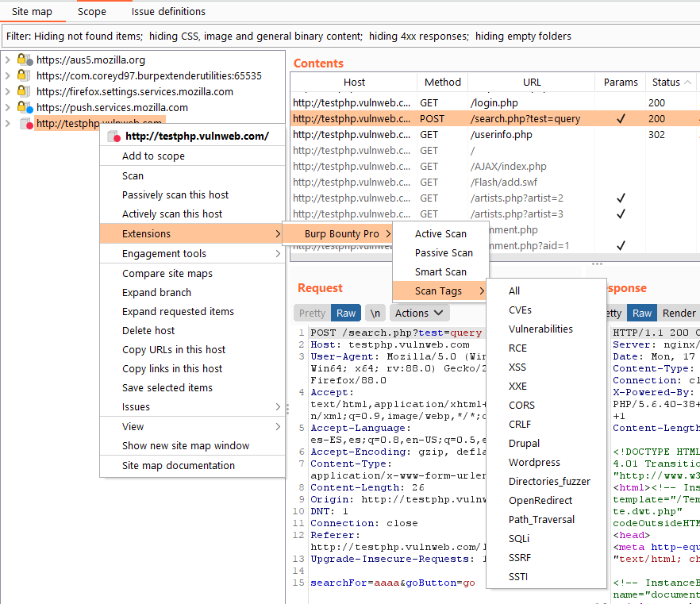Choose the XSS scan tag

tap(546, 367)
